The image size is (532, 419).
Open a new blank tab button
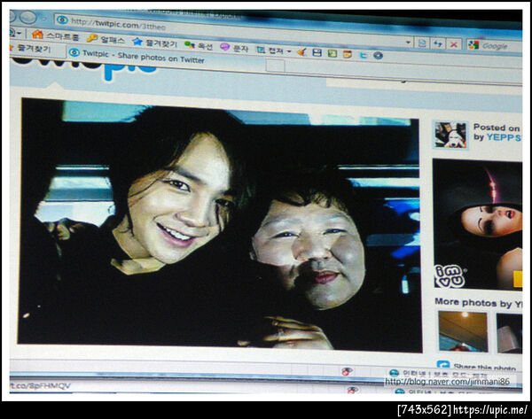275,66
